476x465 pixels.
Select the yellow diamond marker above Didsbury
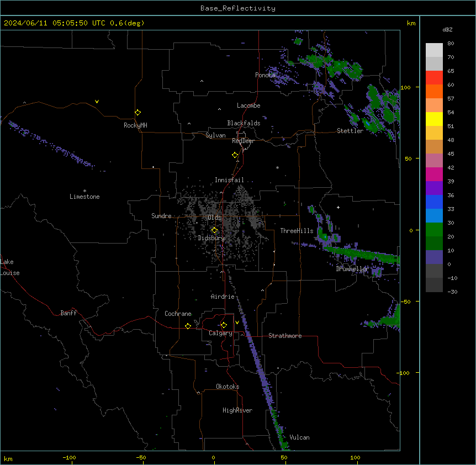pyautogui.click(x=214, y=230)
